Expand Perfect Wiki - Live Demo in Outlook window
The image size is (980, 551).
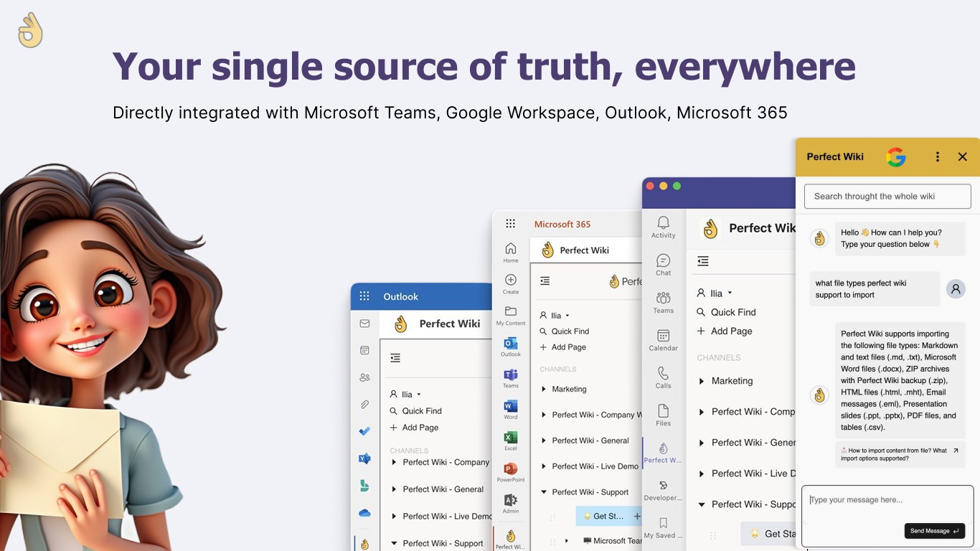tap(394, 516)
